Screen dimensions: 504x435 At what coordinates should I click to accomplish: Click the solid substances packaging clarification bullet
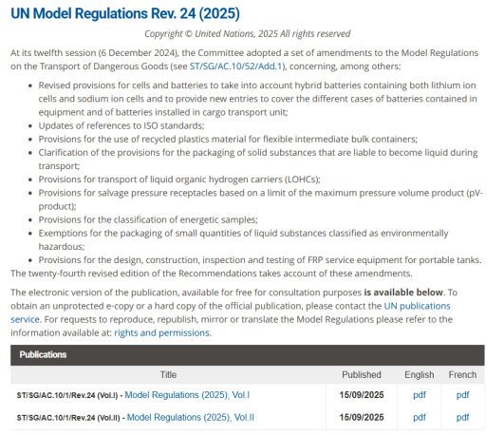258,159
